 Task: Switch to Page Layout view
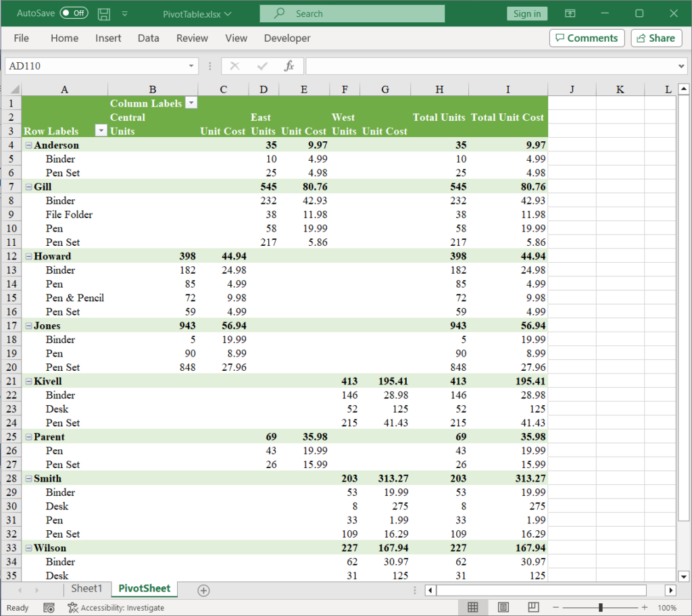(503, 607)
